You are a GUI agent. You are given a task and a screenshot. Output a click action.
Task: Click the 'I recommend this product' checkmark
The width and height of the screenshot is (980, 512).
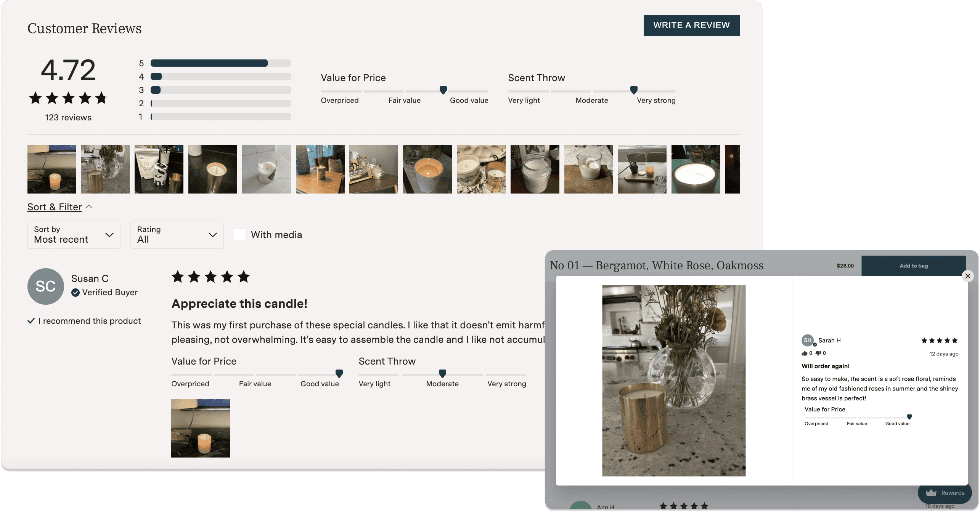(31, 321)
